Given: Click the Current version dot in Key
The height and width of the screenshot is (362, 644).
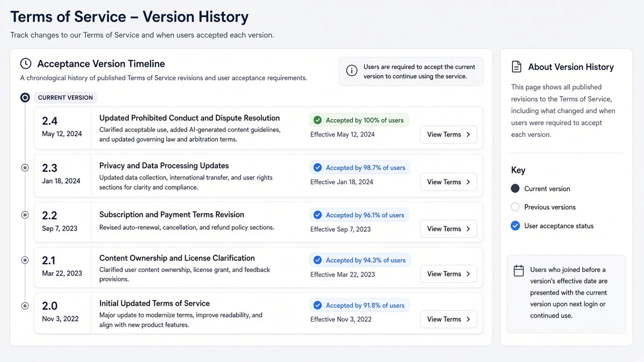Looking at the screenshot, I should pyautogui.click(x=515, y=189).
